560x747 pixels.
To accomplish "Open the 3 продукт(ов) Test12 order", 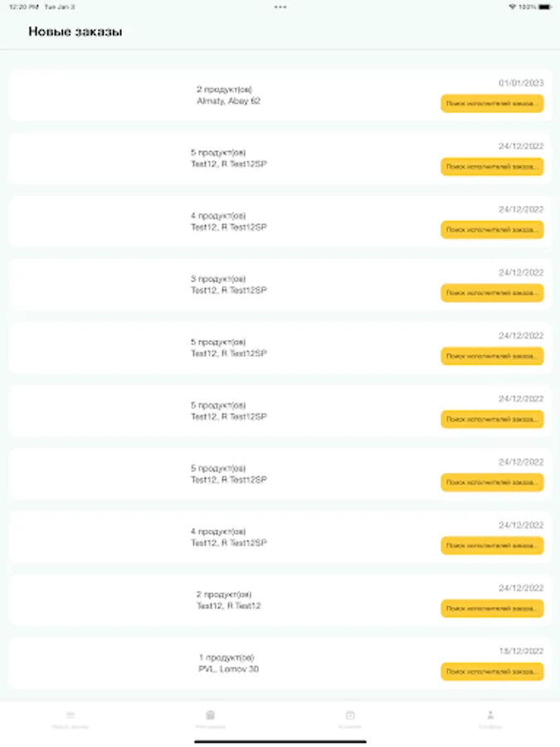I will [280, 285].
